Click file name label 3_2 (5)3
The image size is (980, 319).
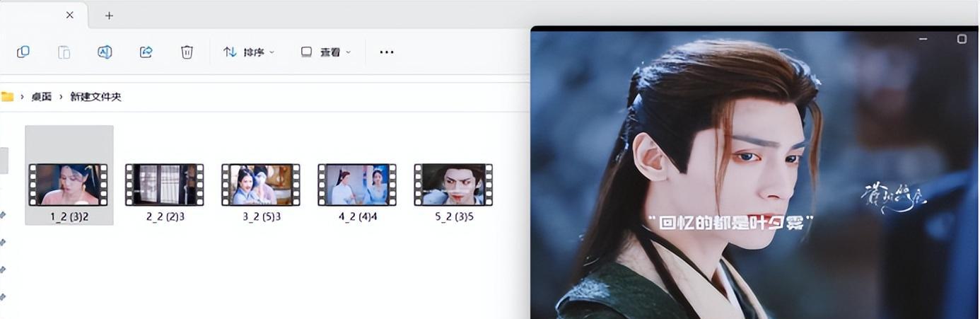(x=262, y=216)
